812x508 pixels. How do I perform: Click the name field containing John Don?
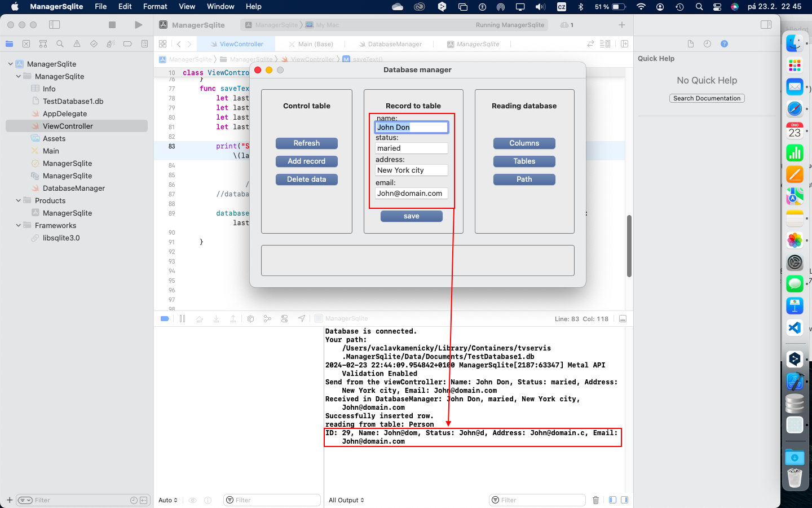[412, 127]
